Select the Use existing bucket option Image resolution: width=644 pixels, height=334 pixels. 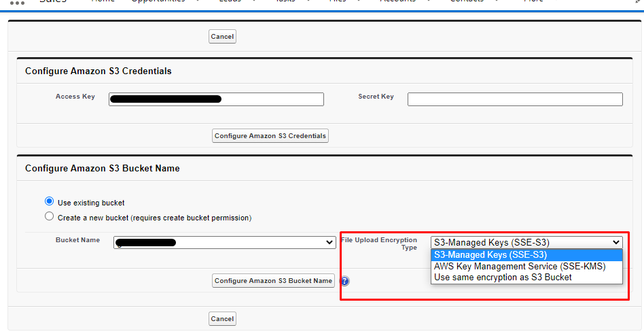(x=49, y=202)
